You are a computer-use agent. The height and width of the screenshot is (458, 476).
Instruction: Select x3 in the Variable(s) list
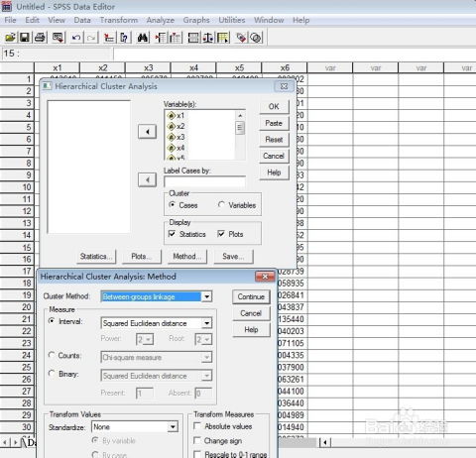click(180, 137)
